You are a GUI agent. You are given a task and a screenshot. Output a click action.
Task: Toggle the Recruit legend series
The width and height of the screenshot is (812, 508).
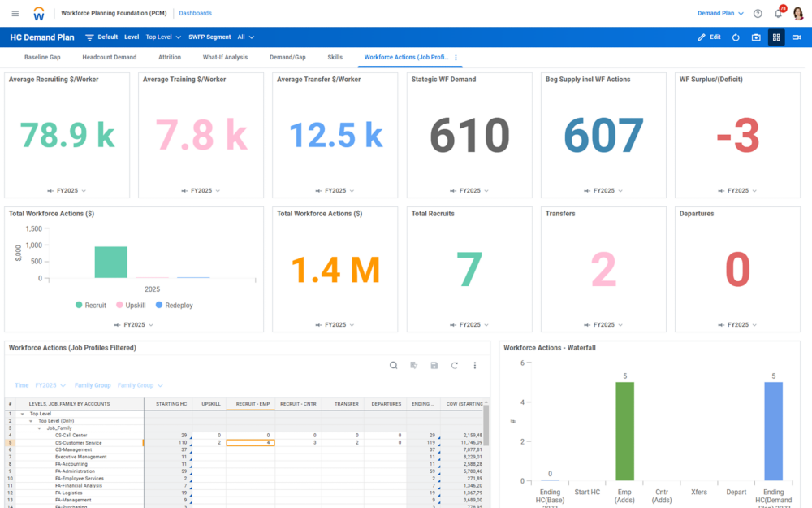coord(91,306)
